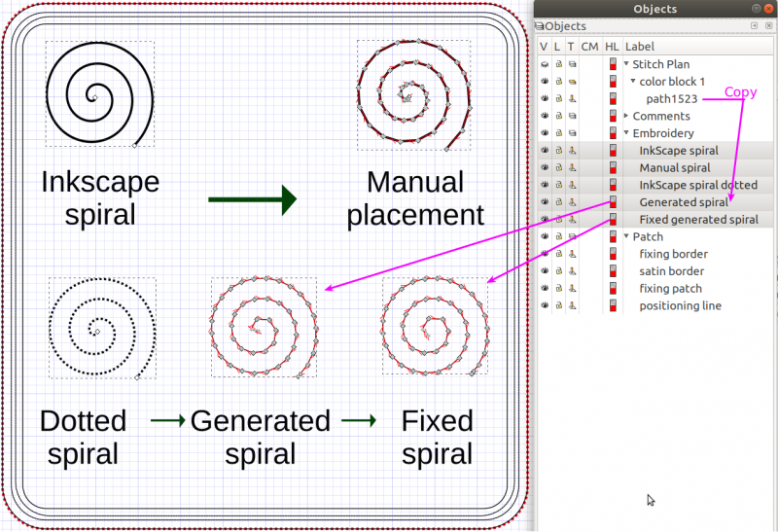Click type icon of color block 1
778x532 pixels.
(572, 82)
